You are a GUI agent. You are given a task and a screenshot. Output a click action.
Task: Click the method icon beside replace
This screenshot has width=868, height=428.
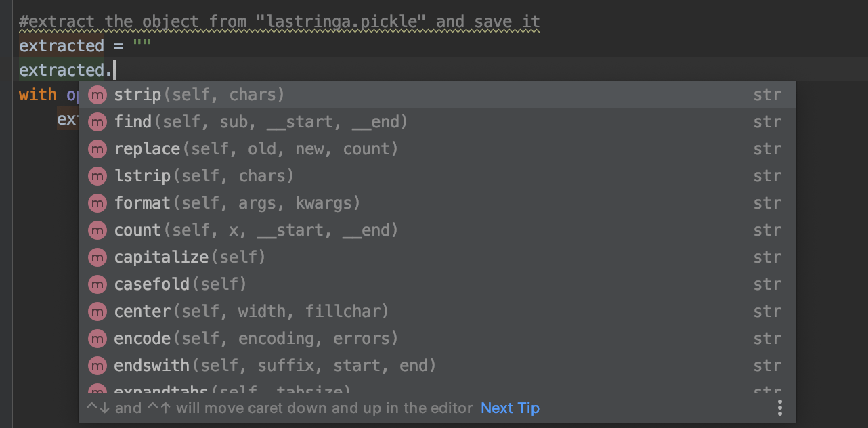pos(97,149)
